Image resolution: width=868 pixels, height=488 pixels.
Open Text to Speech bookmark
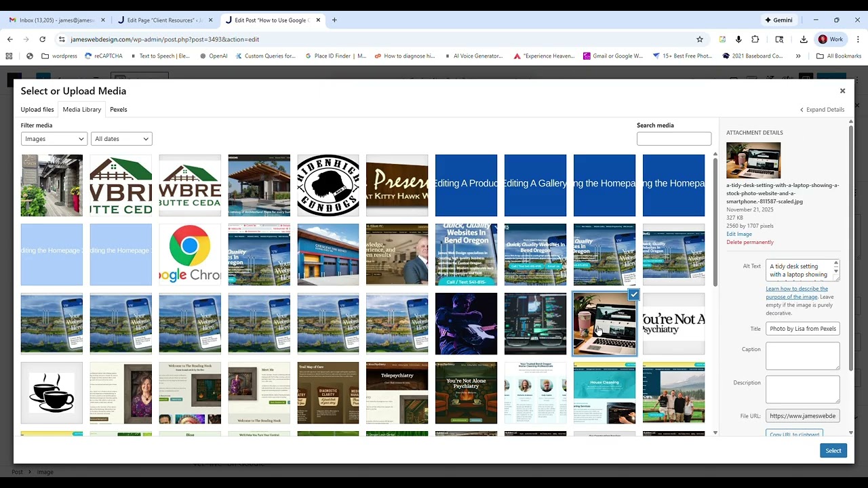tap(160, 56)
